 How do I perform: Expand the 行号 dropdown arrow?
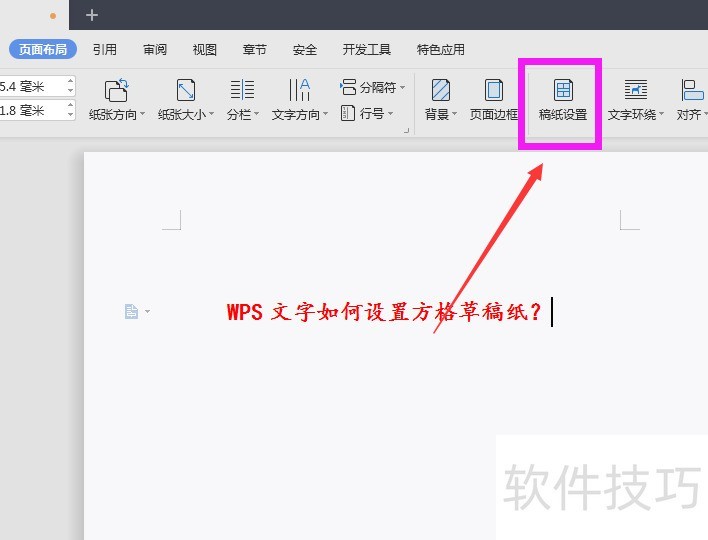tap(390, 113)
